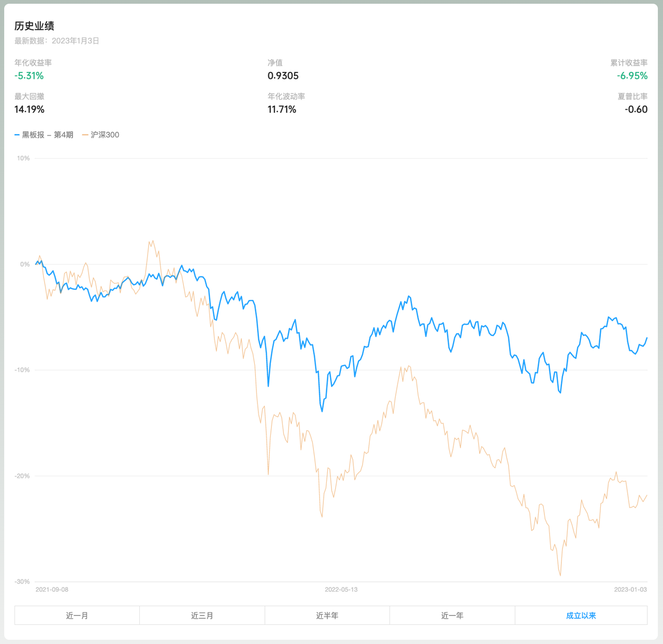Click the 净值 value 0.9305
The image size is (663, 644).
pyautogui.click(x=283, y=76)
